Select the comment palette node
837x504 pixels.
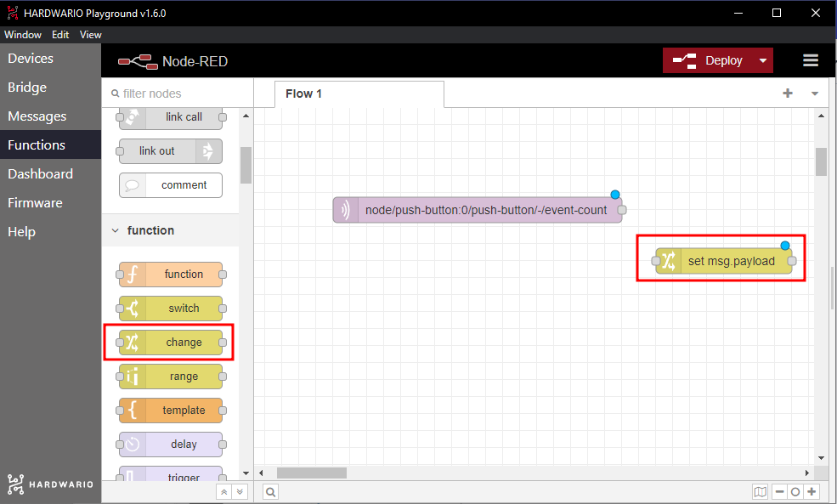point(171,185)
